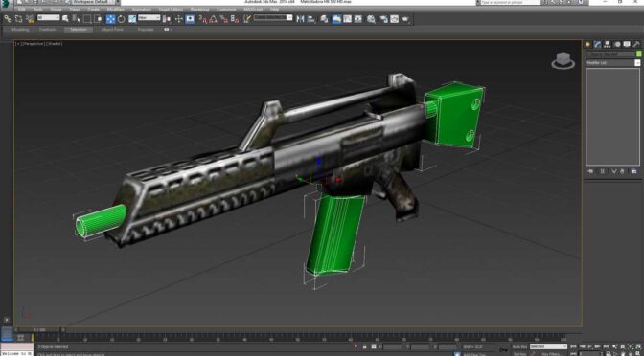Switch to the Freeform ribbon tab
Screen dimensions: 644x356
(48, 30)
